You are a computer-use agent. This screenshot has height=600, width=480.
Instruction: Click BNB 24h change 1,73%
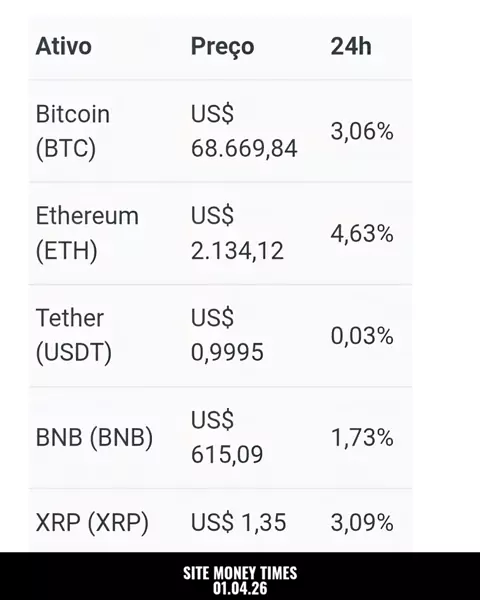click(x=362, y=437)
